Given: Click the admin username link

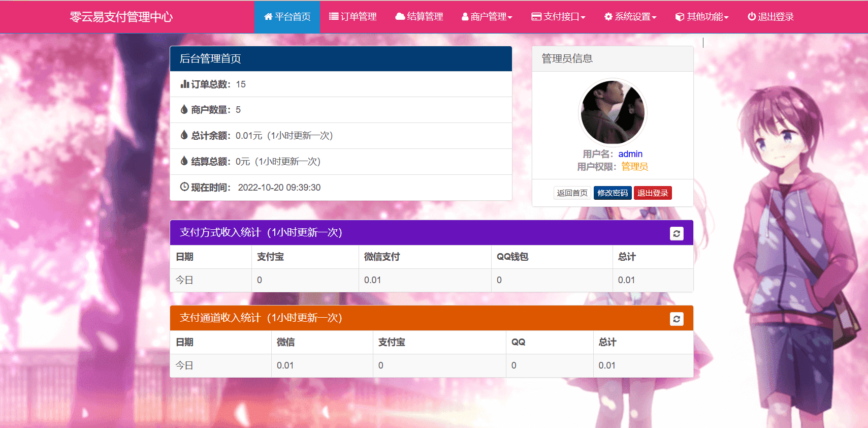Looking at the screenshot, I should [630, 154].
